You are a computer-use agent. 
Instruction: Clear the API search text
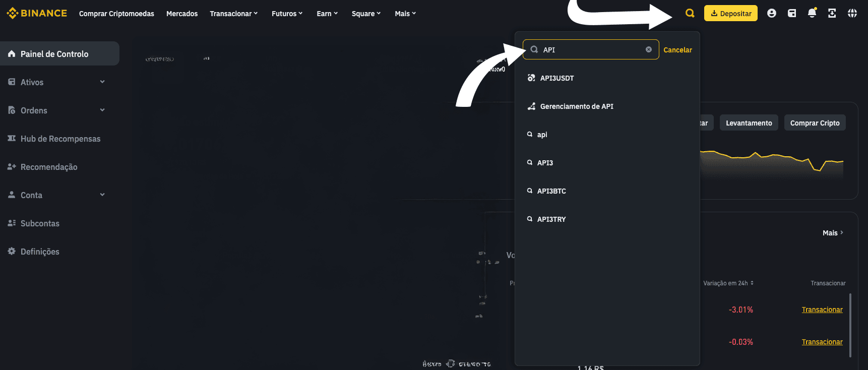coord(649,49)
